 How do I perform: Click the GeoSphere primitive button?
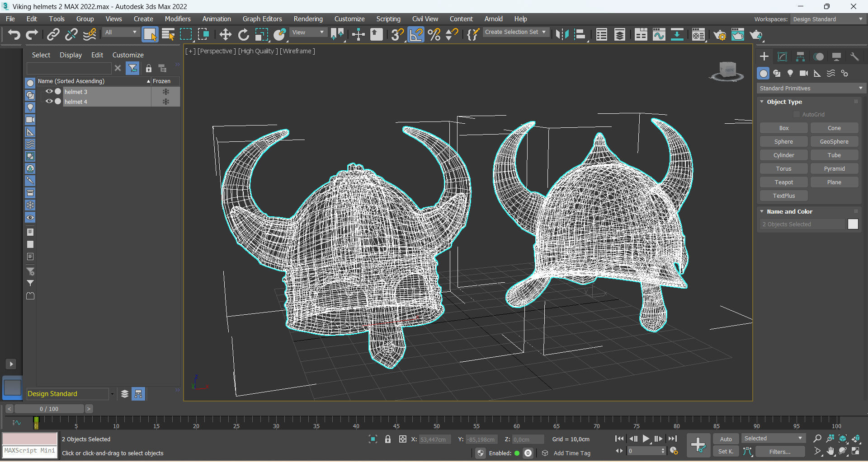[834, 142]
